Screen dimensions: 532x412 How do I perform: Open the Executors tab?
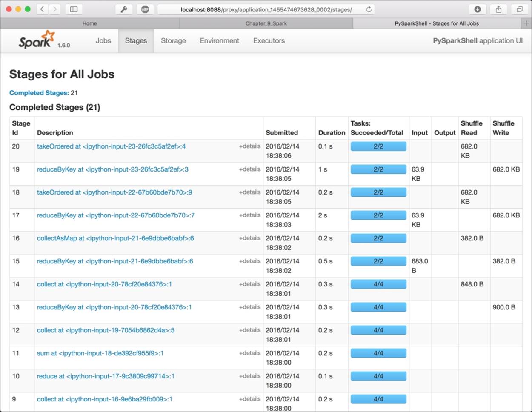[x=269, y=41]
